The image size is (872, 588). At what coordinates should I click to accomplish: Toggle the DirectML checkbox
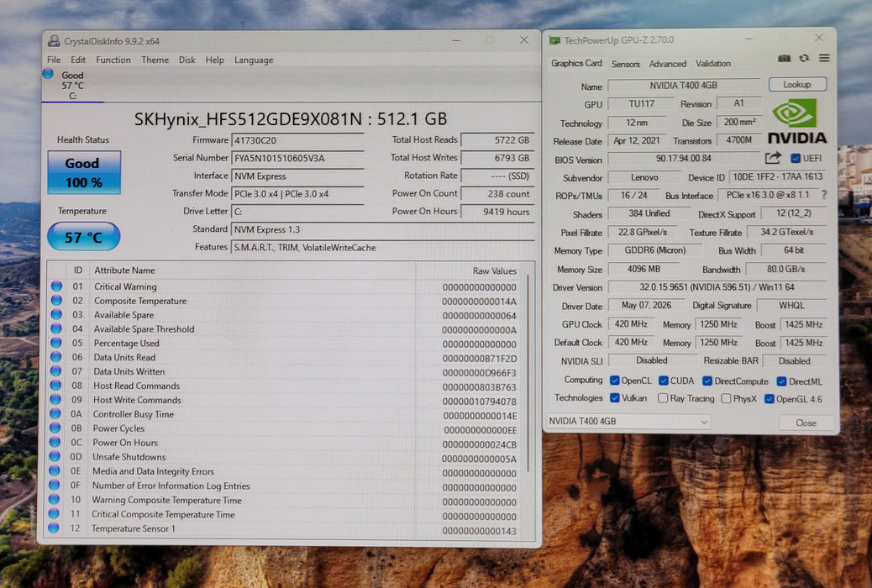coord(781,381)
